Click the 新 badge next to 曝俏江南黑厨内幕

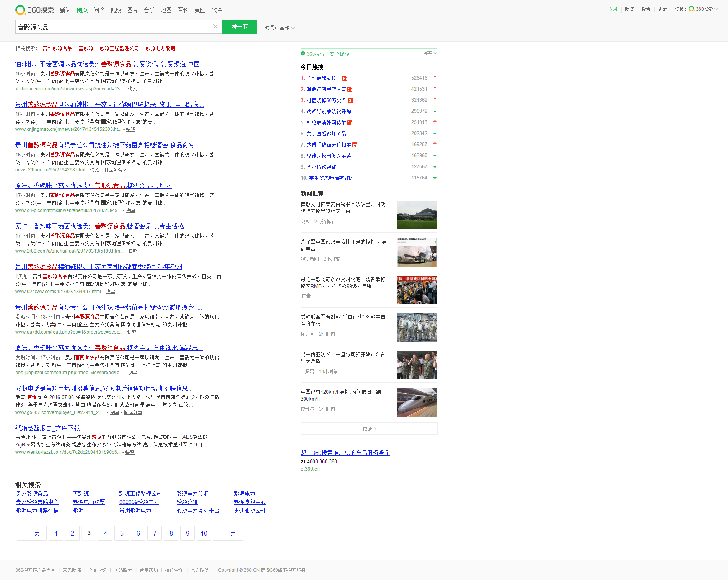pyautogui.click(x=350, y=90)
